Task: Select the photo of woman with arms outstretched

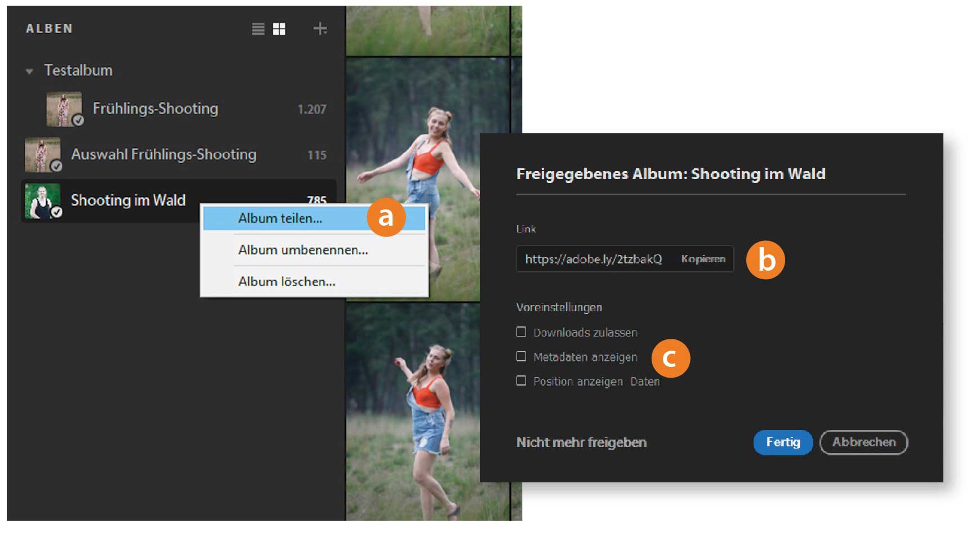Action: coord(413,179)
